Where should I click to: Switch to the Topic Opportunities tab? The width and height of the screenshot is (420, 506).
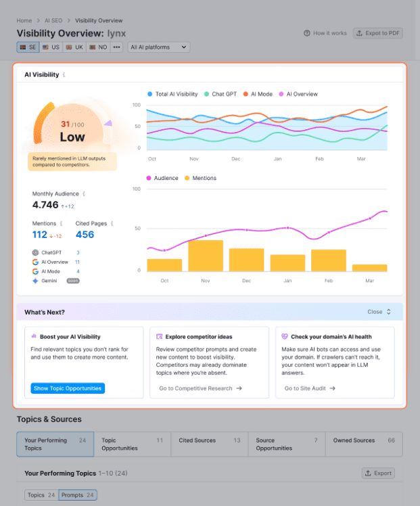[132, 444]
